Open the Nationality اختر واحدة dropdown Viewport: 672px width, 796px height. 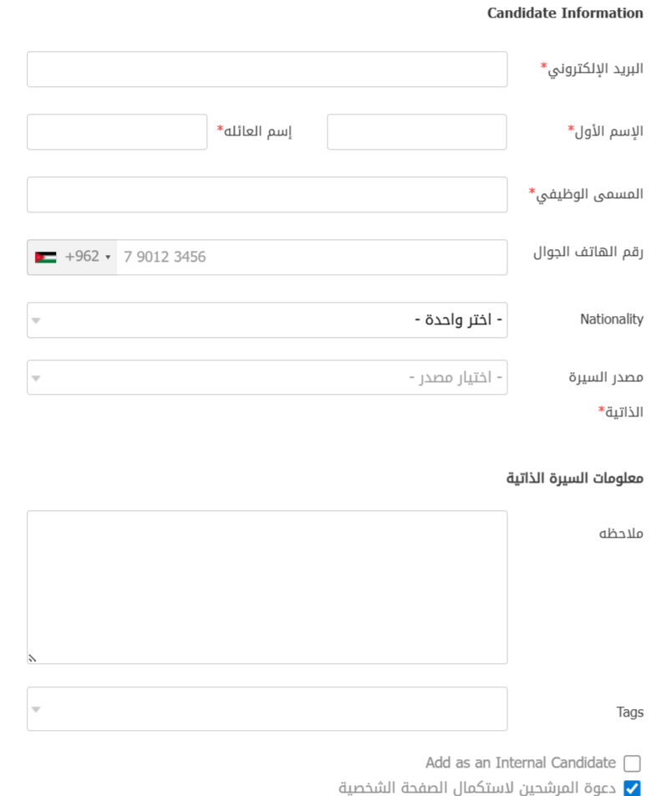click(267, 320)
